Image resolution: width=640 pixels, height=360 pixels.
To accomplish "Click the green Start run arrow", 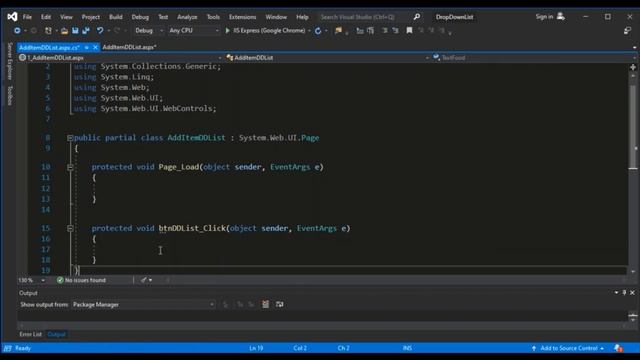I will (227, 31).
